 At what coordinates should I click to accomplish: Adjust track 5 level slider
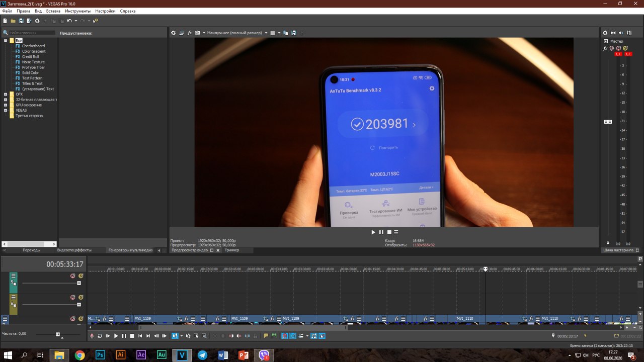pyautogui.click(x=78, y=283)
